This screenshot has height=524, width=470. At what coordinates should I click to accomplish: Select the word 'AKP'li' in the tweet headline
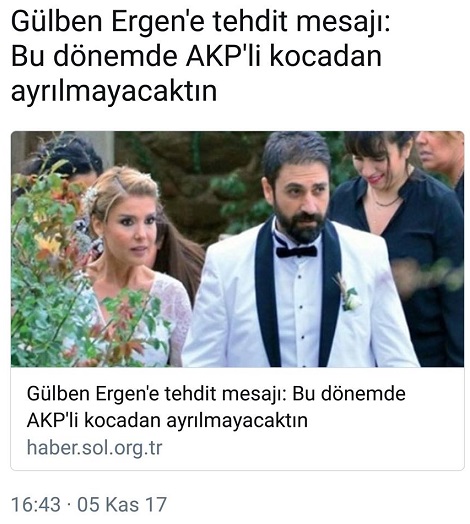tap(225, 56)
